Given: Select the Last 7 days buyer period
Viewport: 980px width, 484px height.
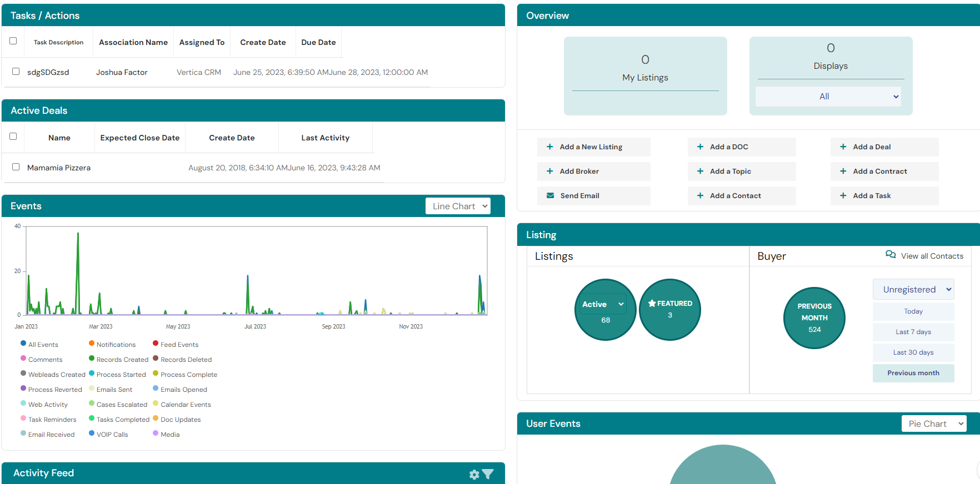Looking at the screenshot, I should click(x=913, y=332).
